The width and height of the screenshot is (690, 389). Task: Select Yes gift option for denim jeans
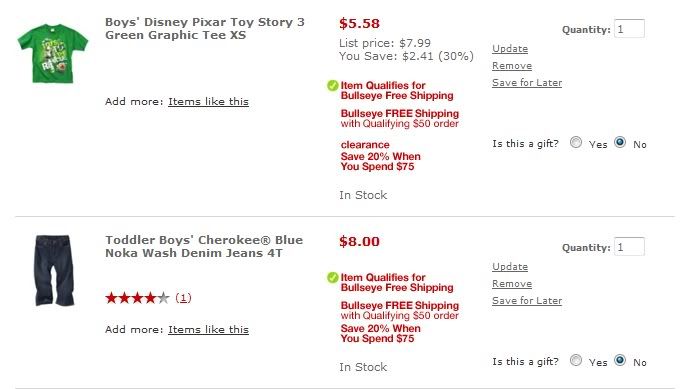click(576, 360)
